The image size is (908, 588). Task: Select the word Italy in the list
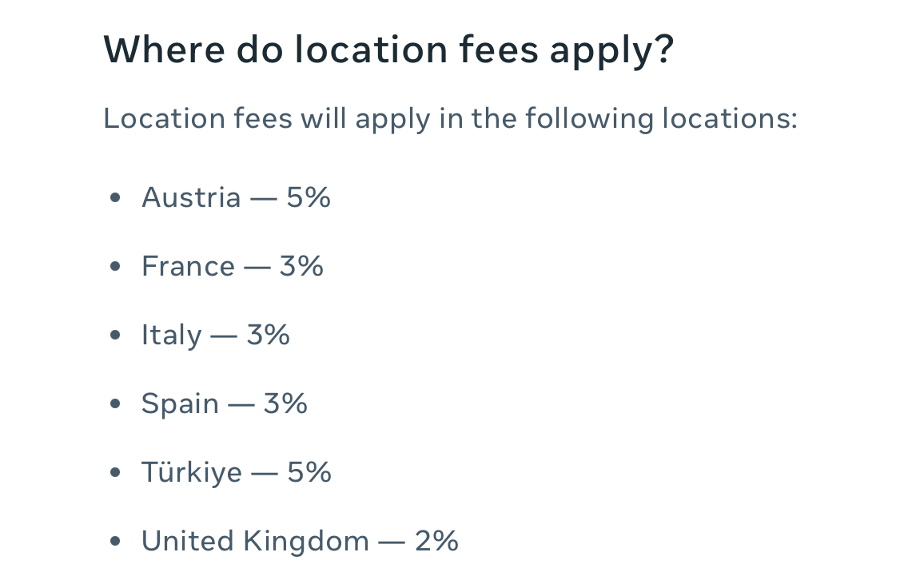coord(171,336)
